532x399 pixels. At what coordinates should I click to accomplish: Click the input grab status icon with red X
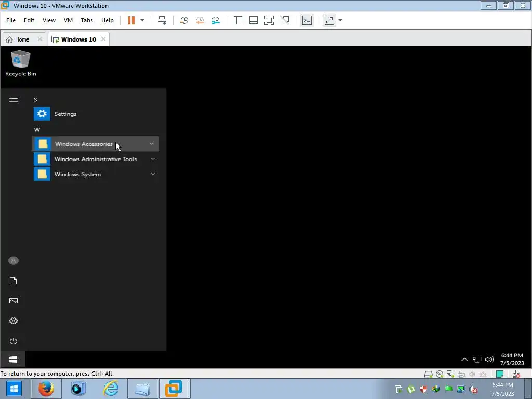tap(516, 374)
